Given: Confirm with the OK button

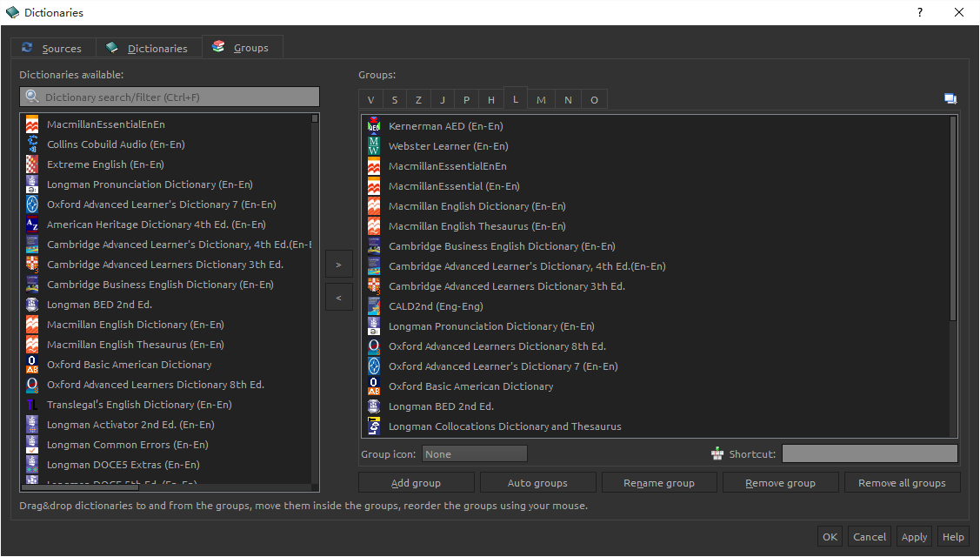Looking at the screenshot, I should 830,536.
